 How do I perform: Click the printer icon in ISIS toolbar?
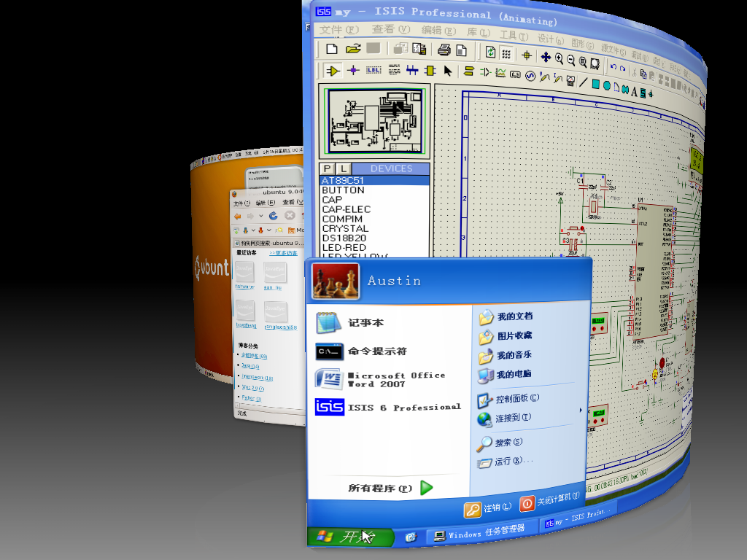tap(444, 50)
